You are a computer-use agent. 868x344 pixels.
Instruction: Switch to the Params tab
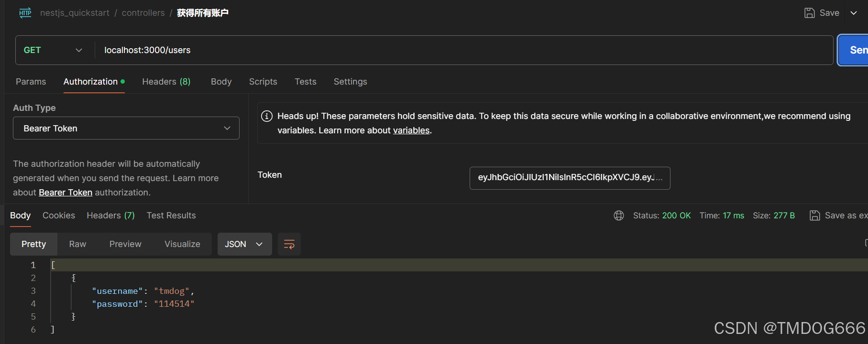coord(31,82)
